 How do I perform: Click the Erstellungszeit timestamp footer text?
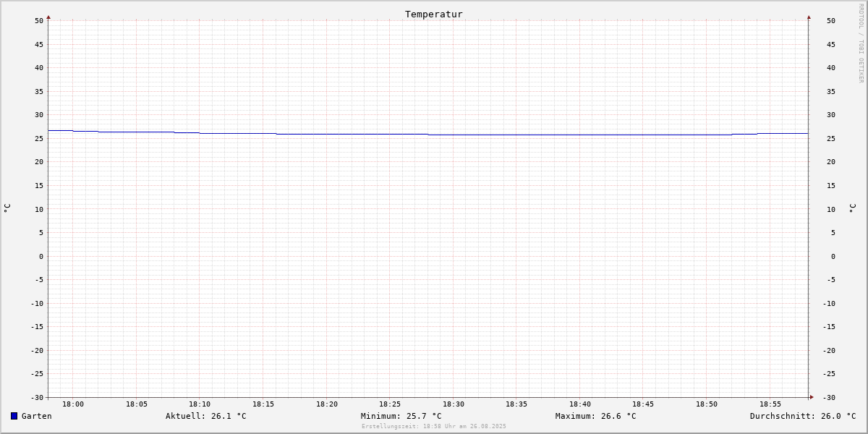[434, 427]
